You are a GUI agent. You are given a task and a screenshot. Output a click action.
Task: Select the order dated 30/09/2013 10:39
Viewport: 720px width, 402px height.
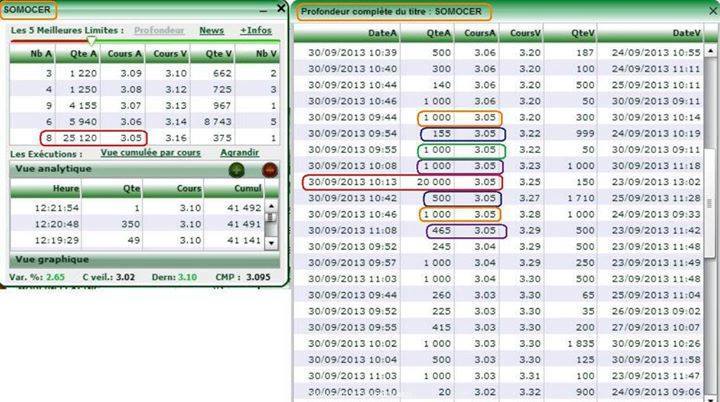[x=352, y=53]
